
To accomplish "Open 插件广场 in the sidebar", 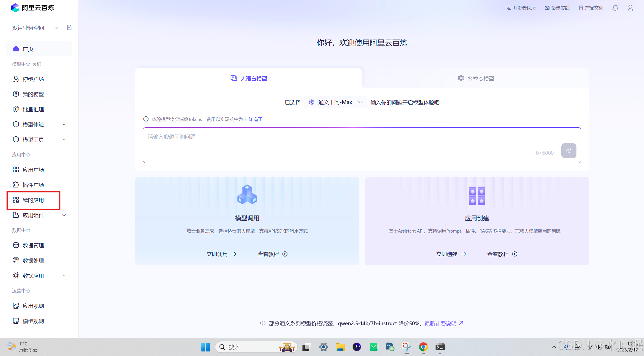I will [33, 185].
